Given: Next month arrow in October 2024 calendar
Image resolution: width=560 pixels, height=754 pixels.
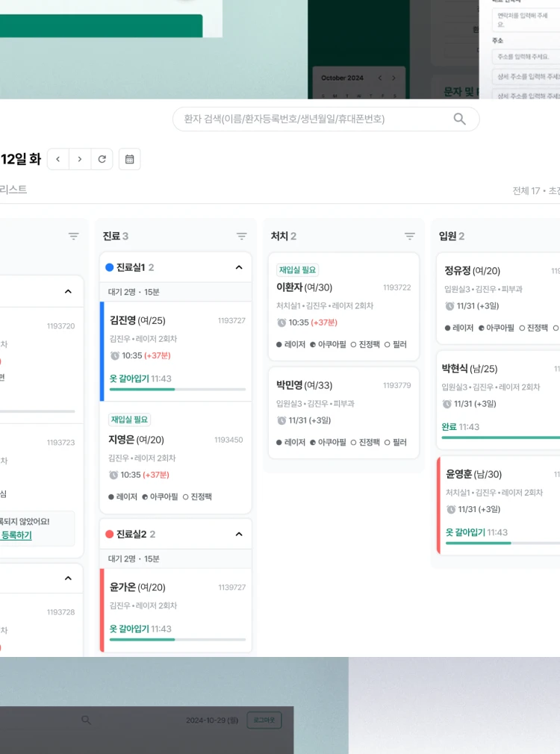Looking at the screenshot, I should click(x=393, y=78).
